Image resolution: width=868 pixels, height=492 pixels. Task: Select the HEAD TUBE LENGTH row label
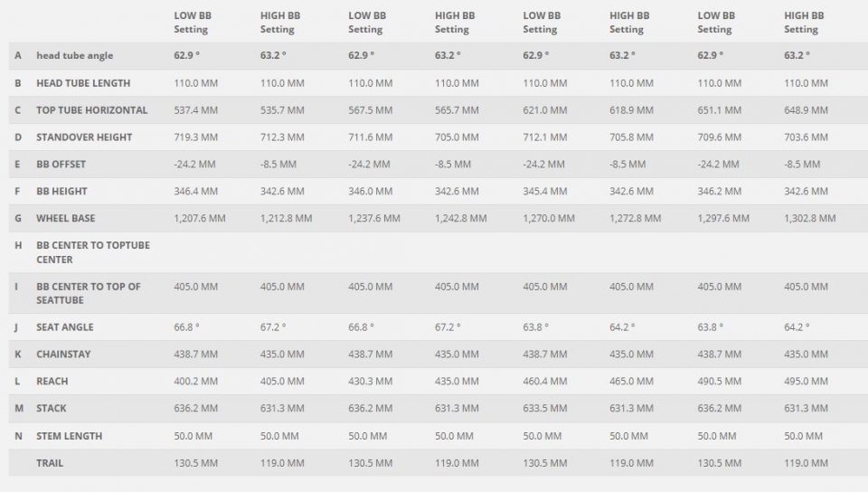point(83,83)
